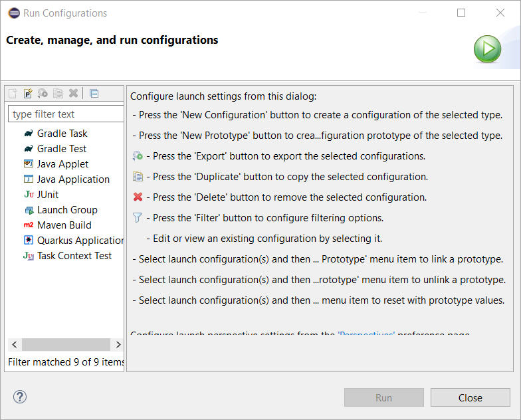This screenshot has height=420, width=521.
Task: Select the Gradle Test configuration type
Action: (x=61, y=149)
